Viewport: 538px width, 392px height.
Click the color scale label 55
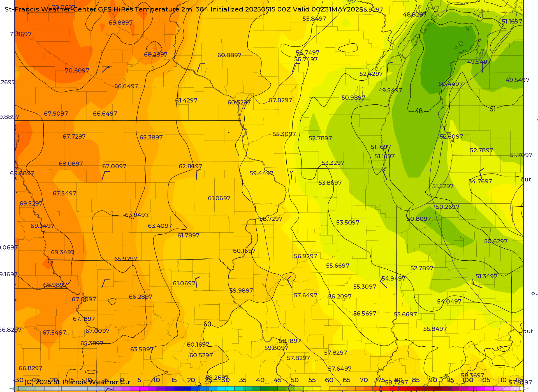pos(312,380)
